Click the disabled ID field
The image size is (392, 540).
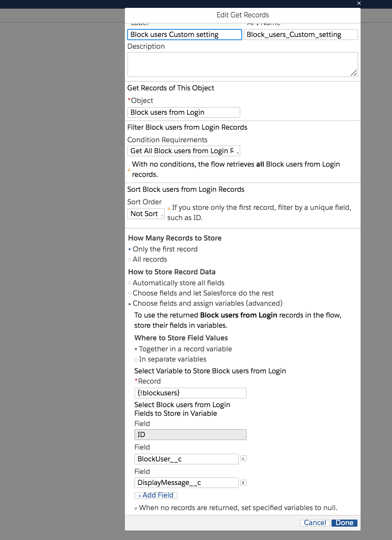point(191,435)
